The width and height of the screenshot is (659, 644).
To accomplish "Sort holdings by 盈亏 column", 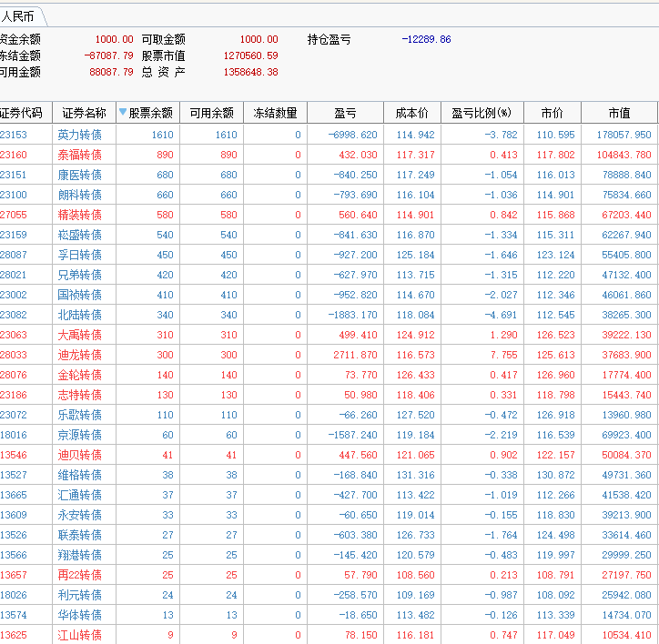I will coord(345,113).
